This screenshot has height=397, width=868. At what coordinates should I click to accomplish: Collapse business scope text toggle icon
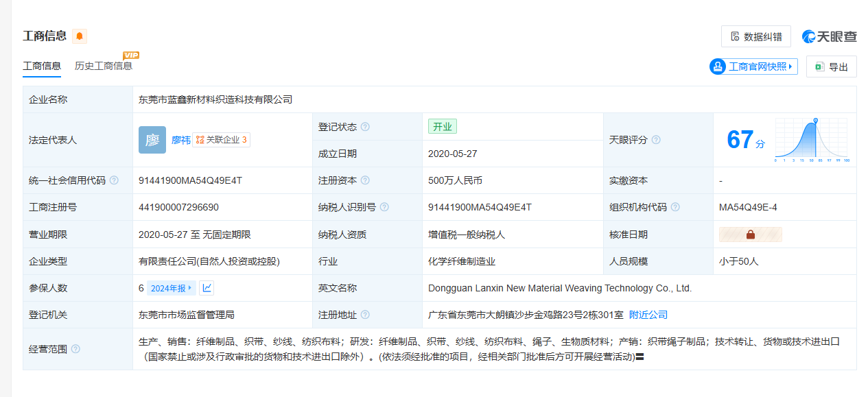pos(640,357)
